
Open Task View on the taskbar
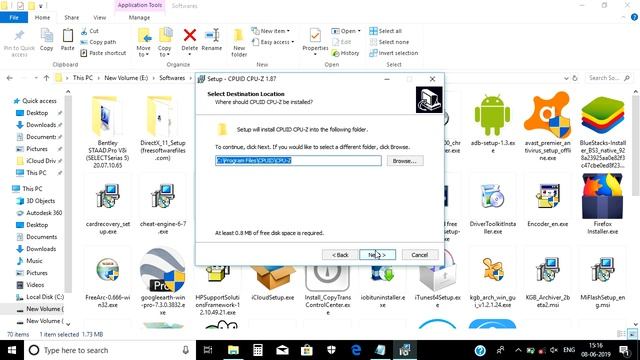(208, 350)
